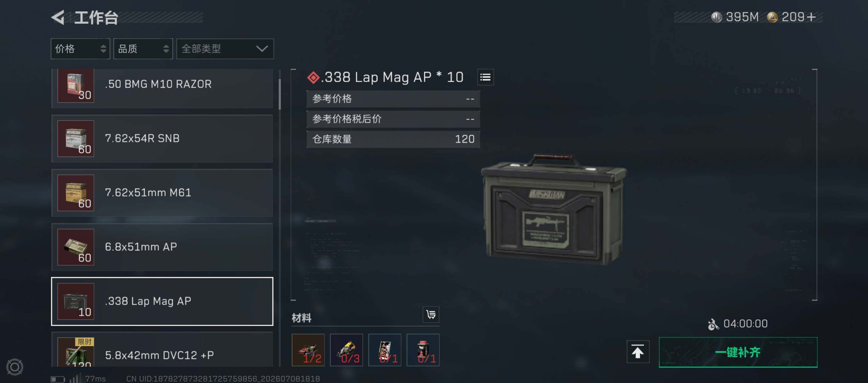Expand the 全部类型 type dropdown
This screenshot has height=383, width=868.
[x=225, y=49]
